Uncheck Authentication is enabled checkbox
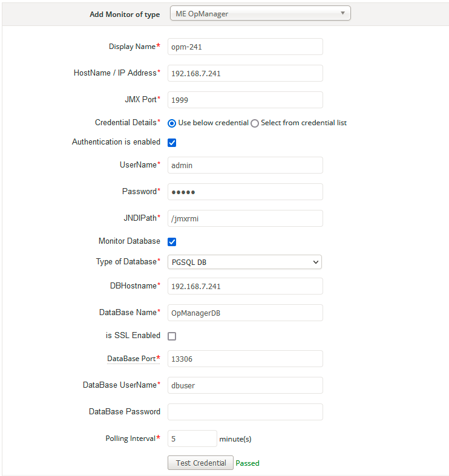The width and height of the screenshot is (449, 476). [172, 142]
